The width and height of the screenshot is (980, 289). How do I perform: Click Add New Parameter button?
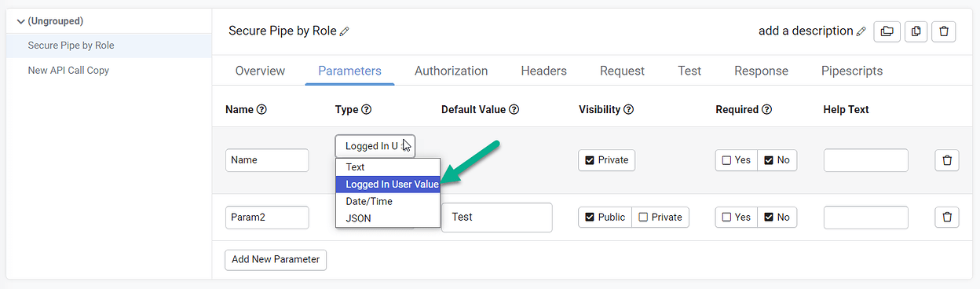point(276,260)
